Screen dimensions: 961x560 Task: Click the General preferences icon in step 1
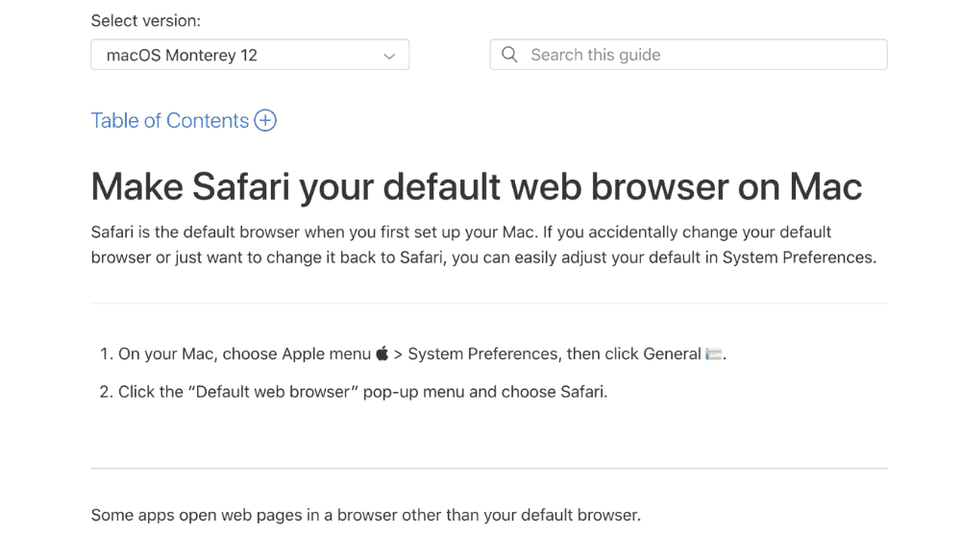pos(715,353)
